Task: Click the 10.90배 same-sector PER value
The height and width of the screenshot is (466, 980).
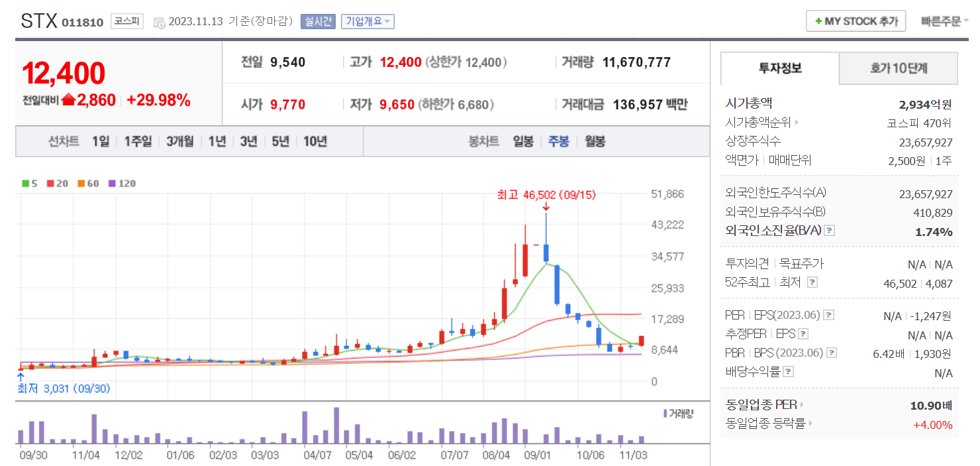Action: tap(931, 405)
